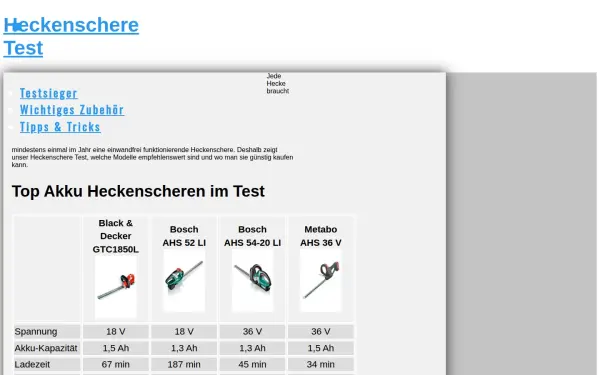600x375 pixels.
Task: Open the Wichtiges Zubehör menu link
Action: pyautogui.click(x=72, y=110)
